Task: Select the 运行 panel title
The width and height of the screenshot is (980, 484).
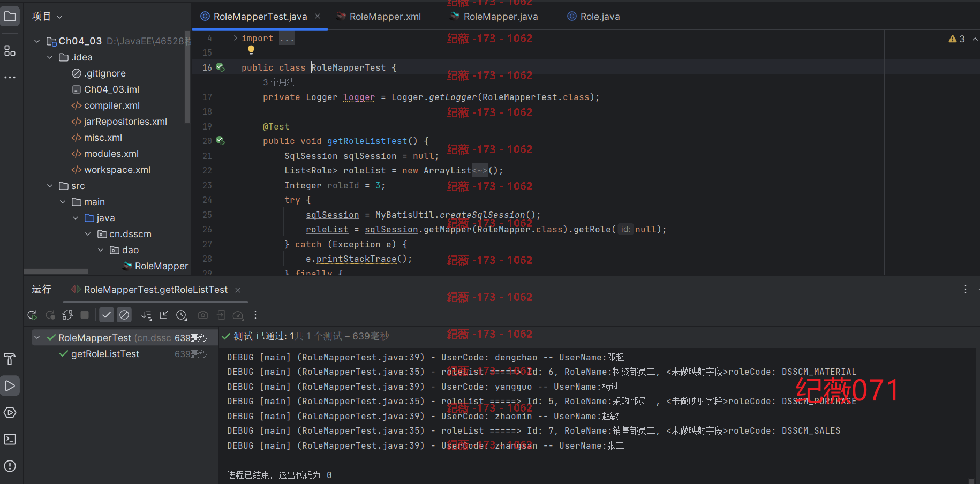Action: point(41,290)
